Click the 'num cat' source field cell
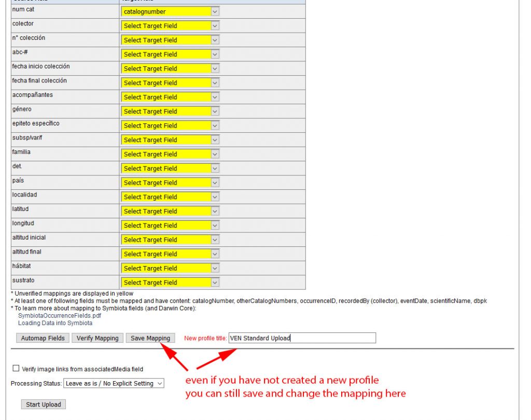This screenshot has height=420, width=531. (x=65, y=11)
